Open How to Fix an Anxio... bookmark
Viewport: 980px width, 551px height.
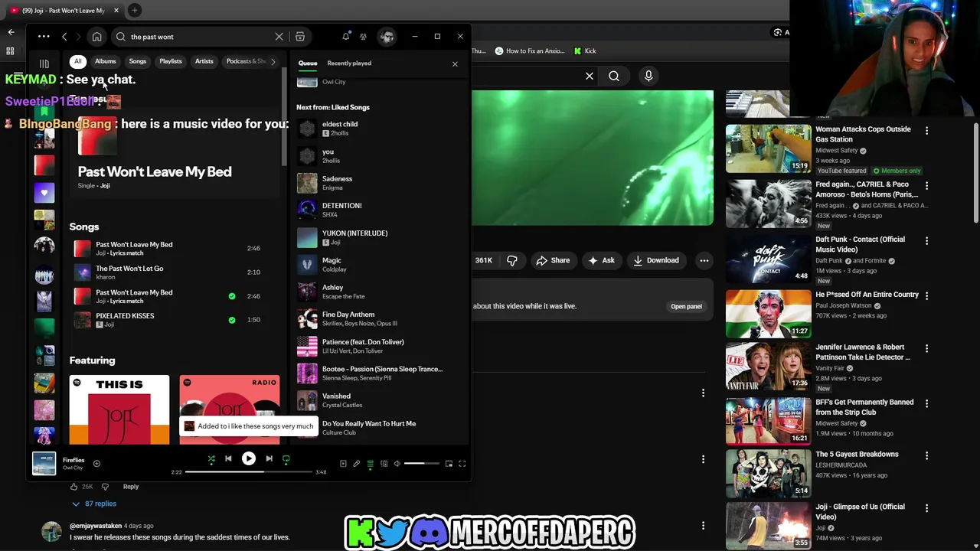point(530,51)
